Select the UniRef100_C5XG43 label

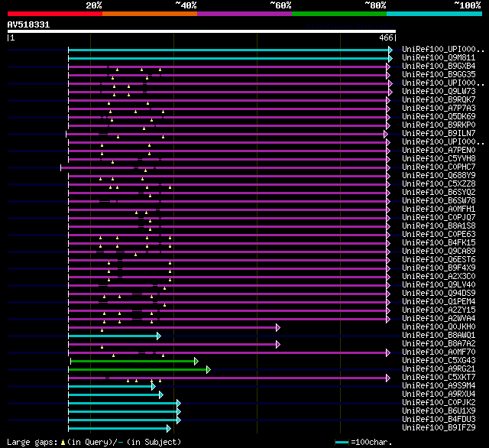pos(439,361)
